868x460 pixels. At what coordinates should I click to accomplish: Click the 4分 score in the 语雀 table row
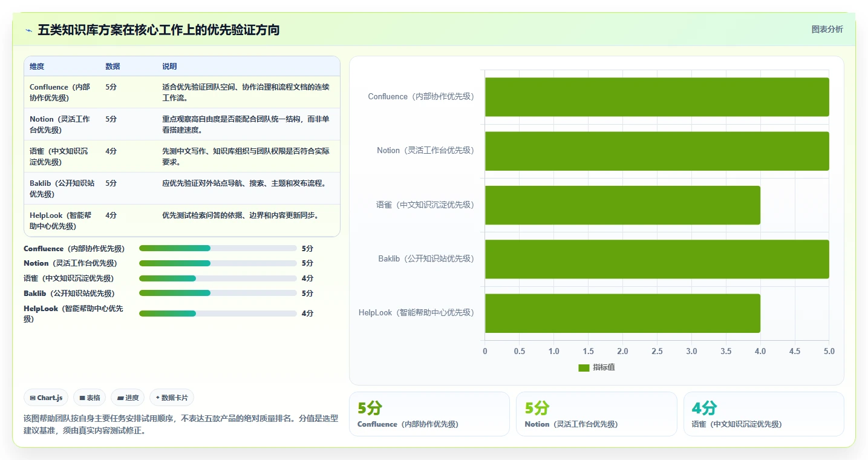(x=111, y=151)
